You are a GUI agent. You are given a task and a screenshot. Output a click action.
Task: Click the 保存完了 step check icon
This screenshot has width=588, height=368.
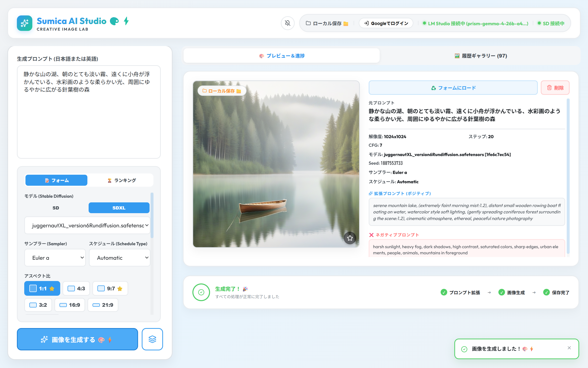coord(546,292)
